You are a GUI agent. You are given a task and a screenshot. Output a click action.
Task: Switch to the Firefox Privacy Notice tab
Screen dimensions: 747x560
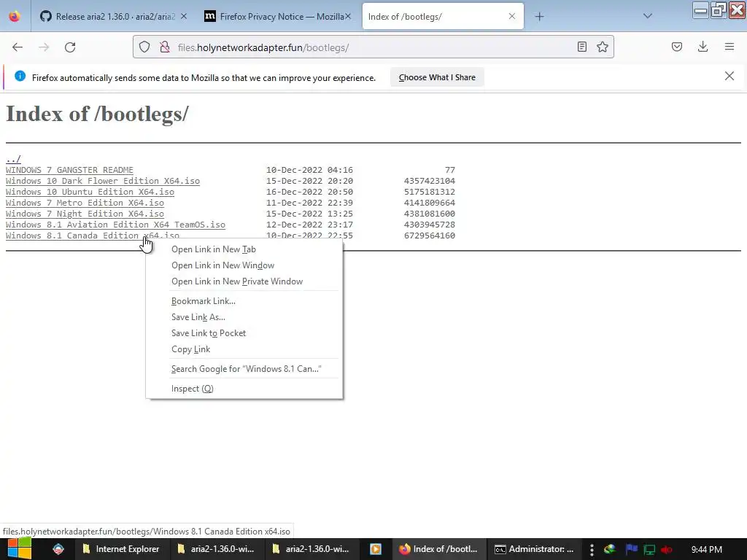pos(278,17)
